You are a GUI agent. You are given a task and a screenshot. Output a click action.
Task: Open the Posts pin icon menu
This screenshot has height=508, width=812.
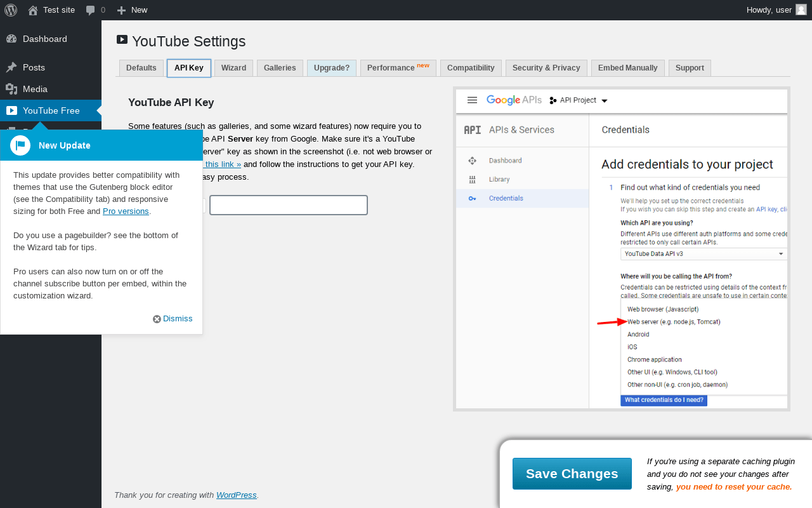[x=11, y=67]
